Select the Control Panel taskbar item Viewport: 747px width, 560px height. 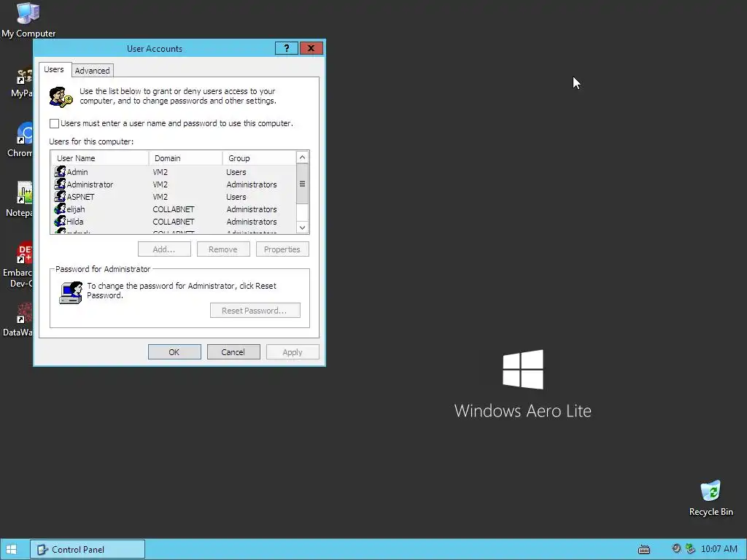point(88,550)
